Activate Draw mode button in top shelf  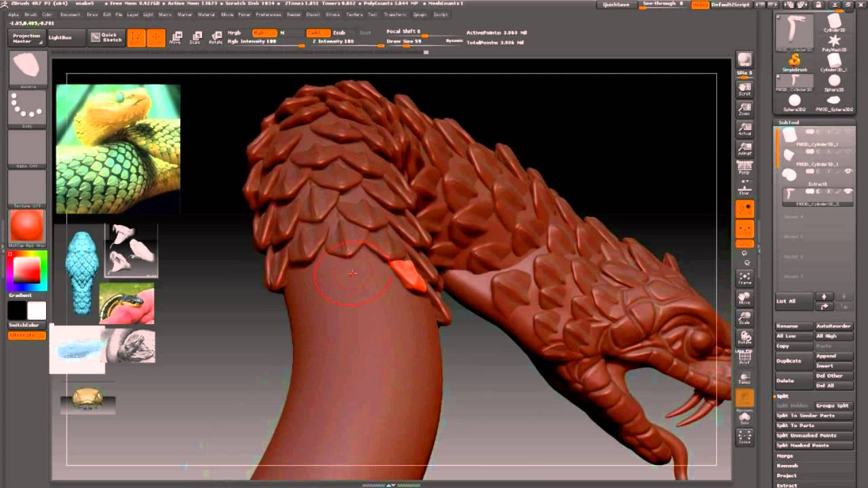pos(157,38)
